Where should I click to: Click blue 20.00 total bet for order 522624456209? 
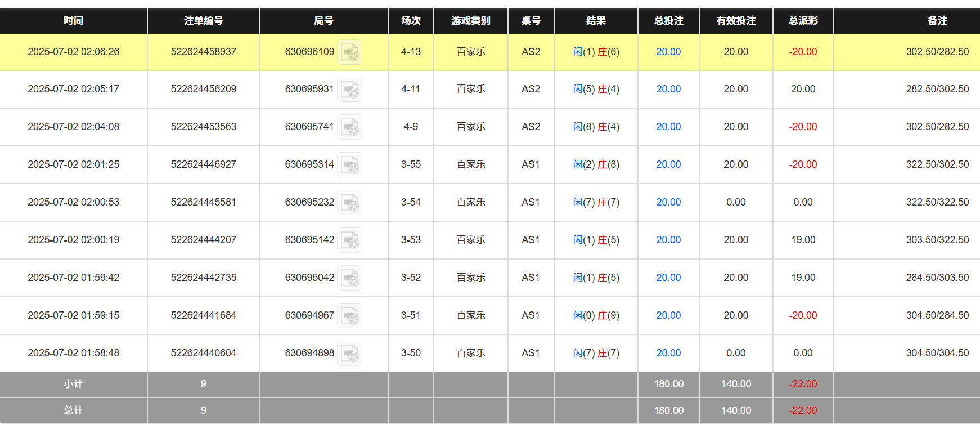(x=668, y=89)
